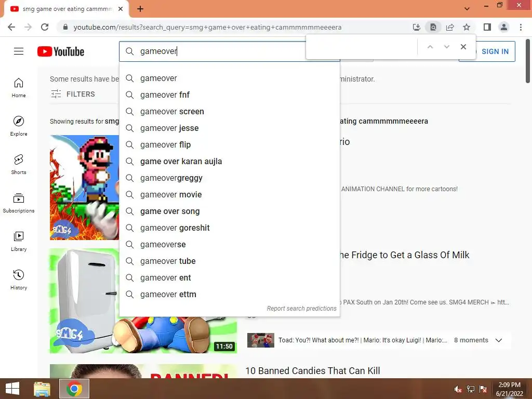Open the Chrome profile avatar
The height and width of the screenshot is (399, 532).
(x=504, y=27)
